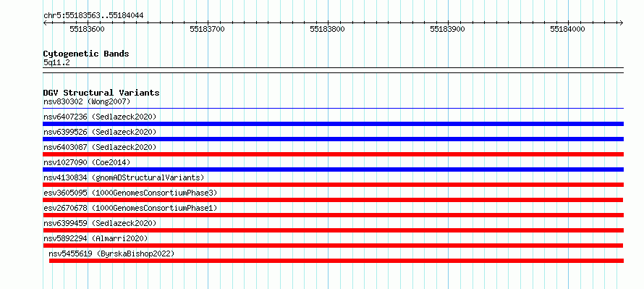Image resolution: width=644 pixels, height=289 pixels.
Task: Click ruler position 55183600
Action: tap(87, 29)
